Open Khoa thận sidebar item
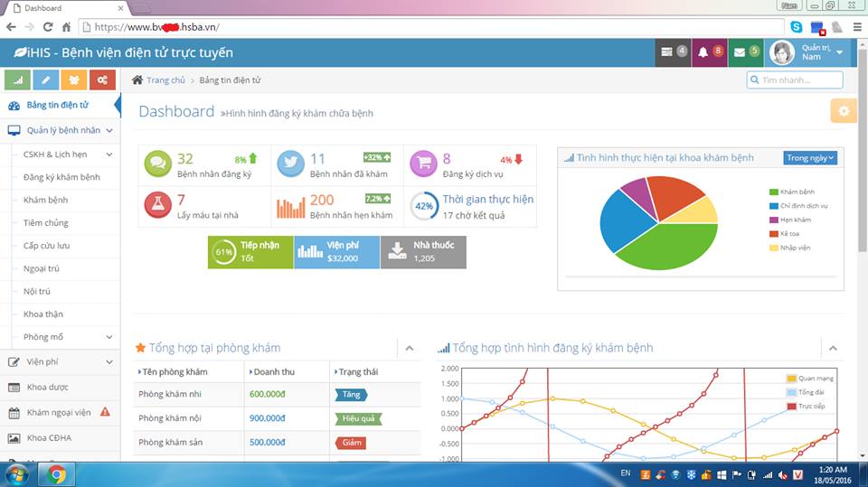The height and width of the screenshot is (487, 868). pyautogui.click(x=43, y=314)
